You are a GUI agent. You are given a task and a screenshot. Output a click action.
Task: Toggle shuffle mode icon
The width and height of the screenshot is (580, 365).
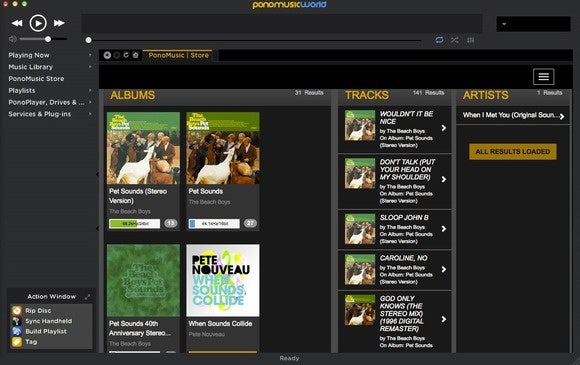click(455, 40)
